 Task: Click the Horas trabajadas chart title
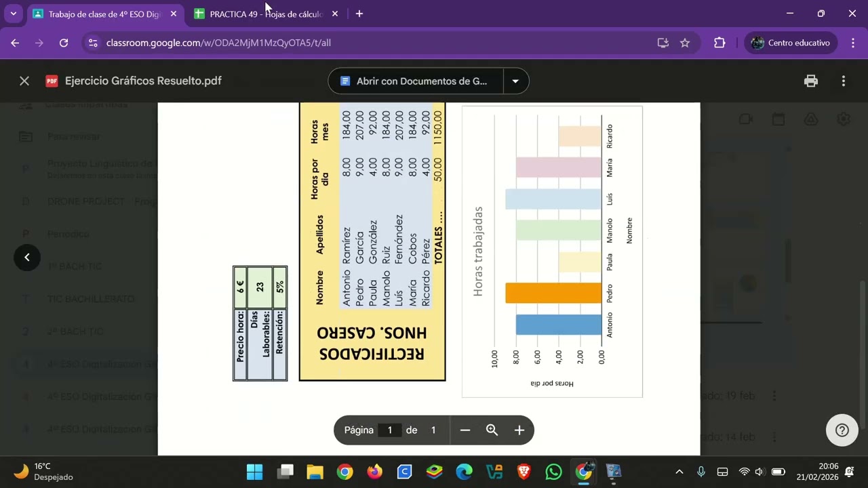tap(479, 251)
